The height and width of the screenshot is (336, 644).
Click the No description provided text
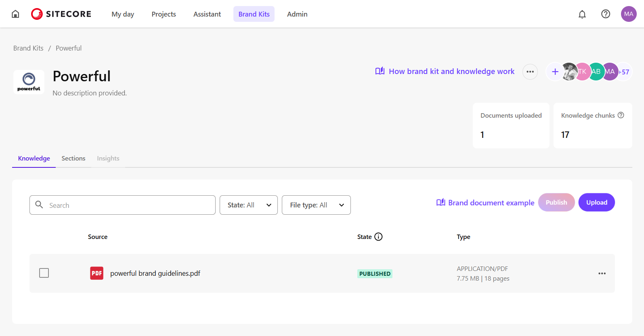point(90,93)
